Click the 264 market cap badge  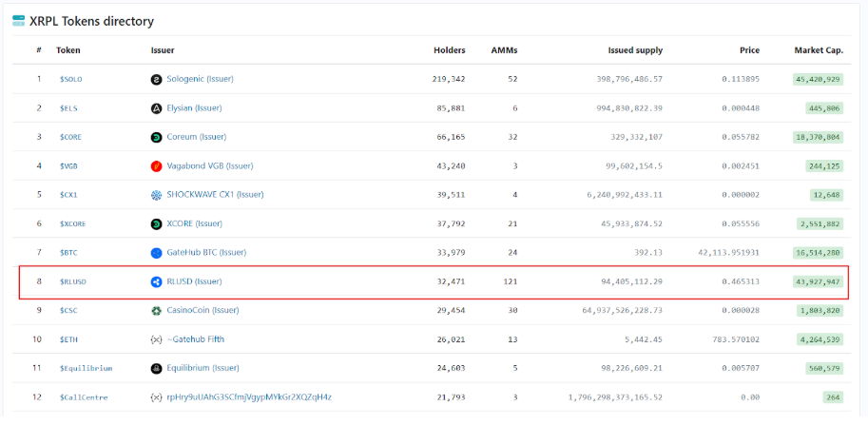click(833, 397)
